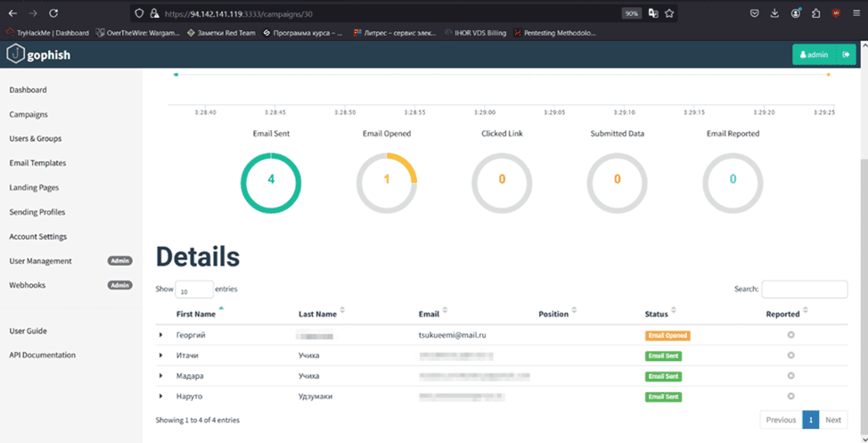Go to Email Templates in sidebar
Viewport: 868px width, 443px height.
point(37,163)
